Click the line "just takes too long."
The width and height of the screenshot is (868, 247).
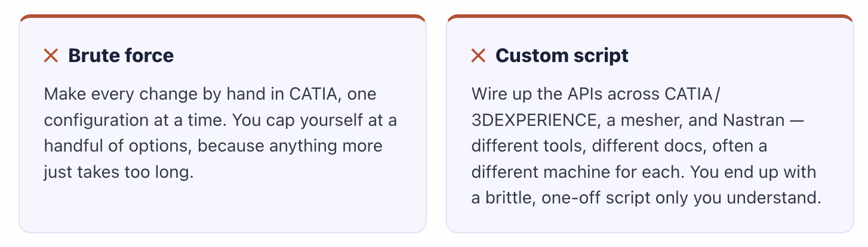[119, 173]
